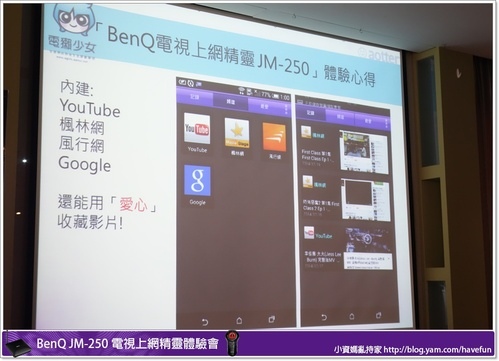The width and height of the screenshot is (499, 361).
Task: Click "風行網" in the slide bullet list
Action: [x=82, y=145]
